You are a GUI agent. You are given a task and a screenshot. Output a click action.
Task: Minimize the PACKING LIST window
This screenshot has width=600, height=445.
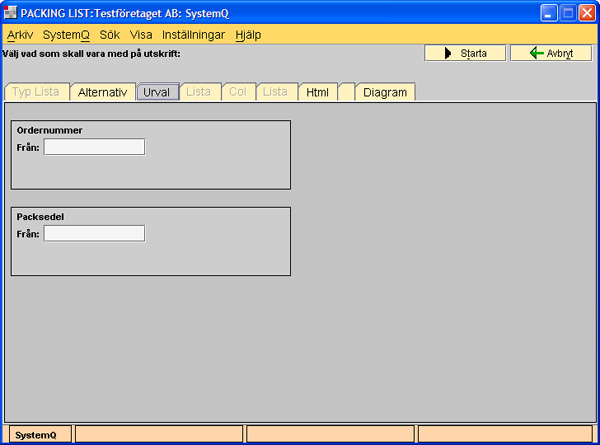[549, 13]
